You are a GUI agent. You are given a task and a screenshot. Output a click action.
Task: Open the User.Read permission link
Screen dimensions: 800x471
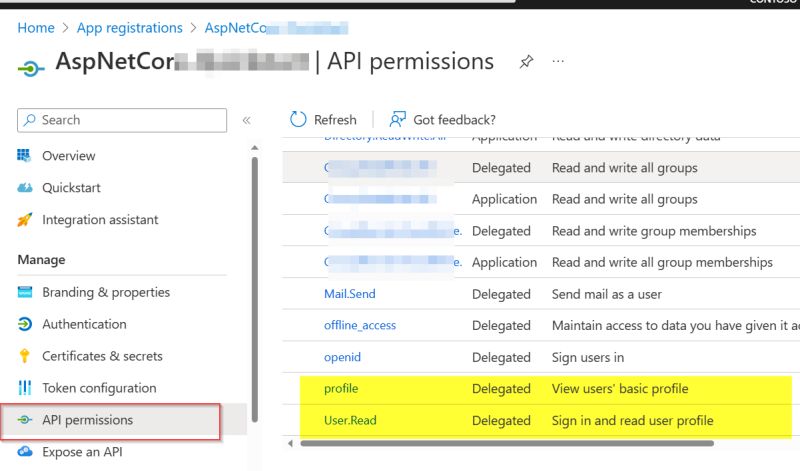point(350,420)
